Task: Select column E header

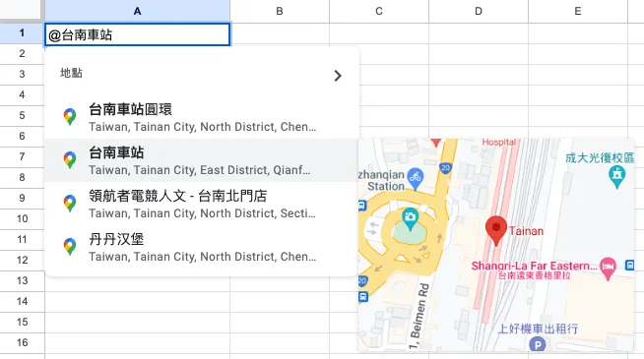Action: [x=578, y=11]
